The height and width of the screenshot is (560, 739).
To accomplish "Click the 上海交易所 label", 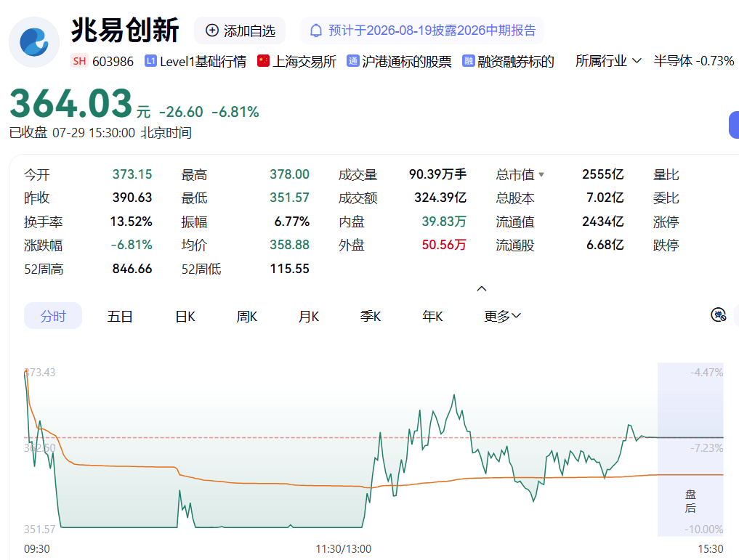I will point(304,61).
